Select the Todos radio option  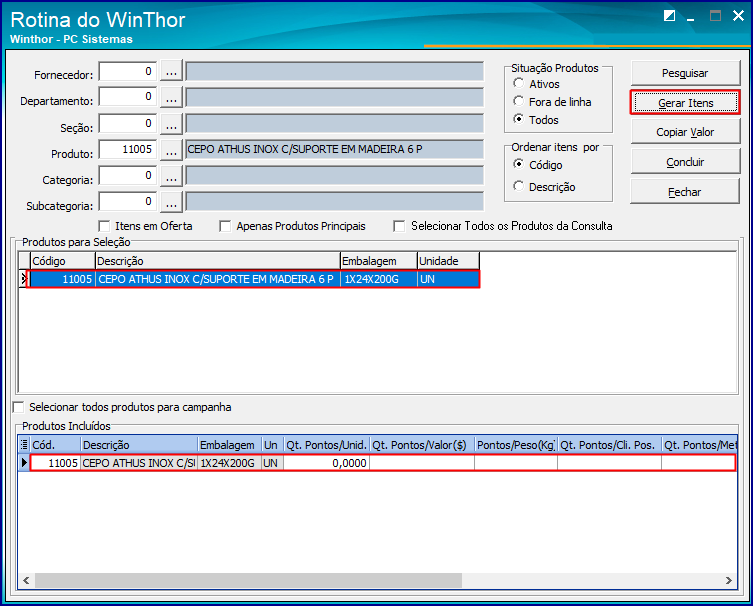point(518,119)
